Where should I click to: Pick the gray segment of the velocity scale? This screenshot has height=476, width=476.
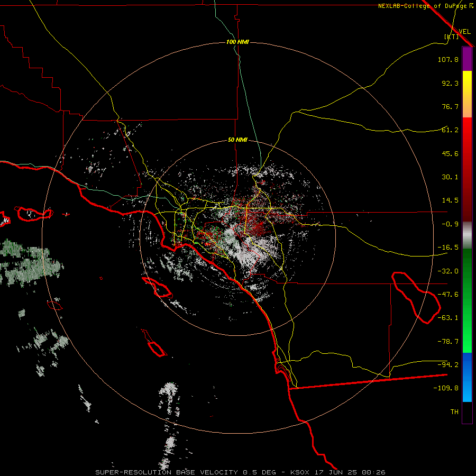point(467,235)
